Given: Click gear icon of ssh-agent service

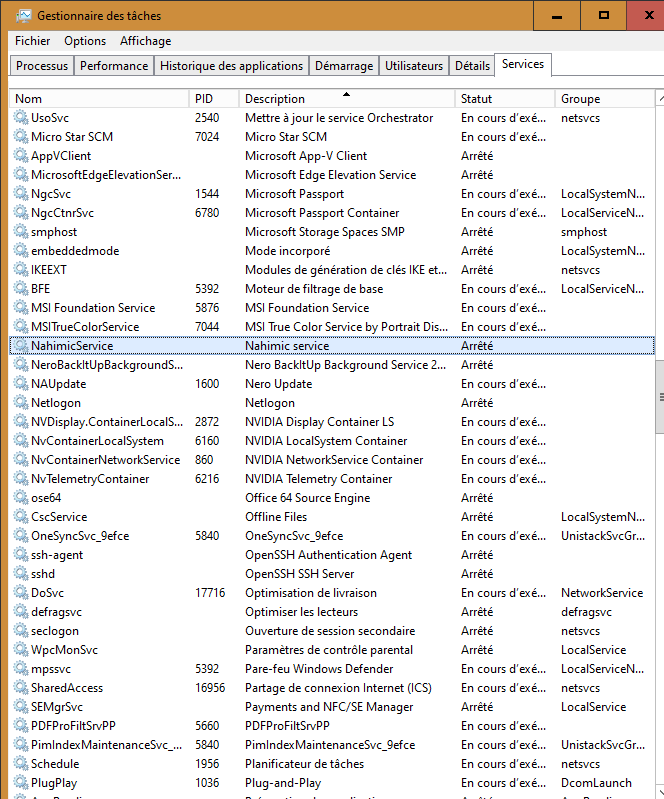Looking at the screenshot, I should click(x=21, y=554).
